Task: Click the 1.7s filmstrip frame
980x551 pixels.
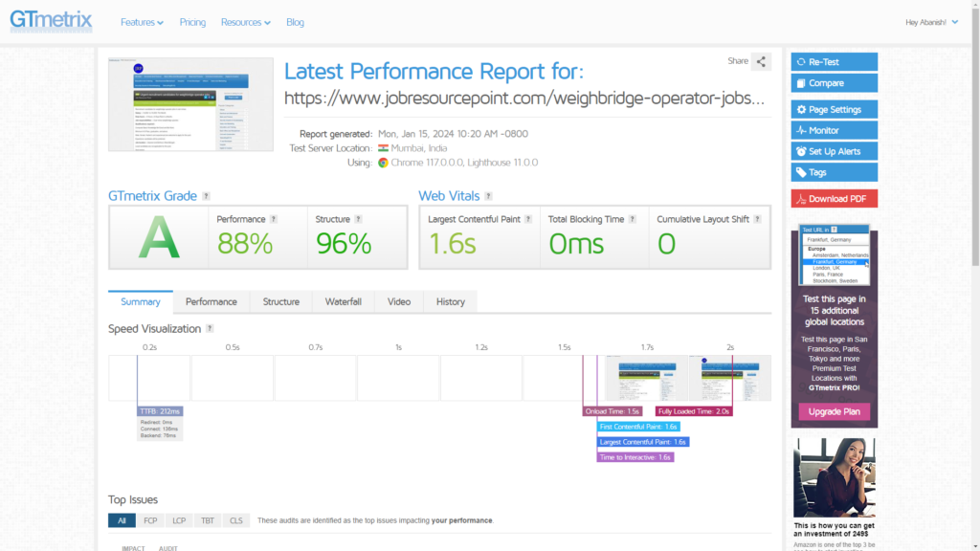Action: 647,378
